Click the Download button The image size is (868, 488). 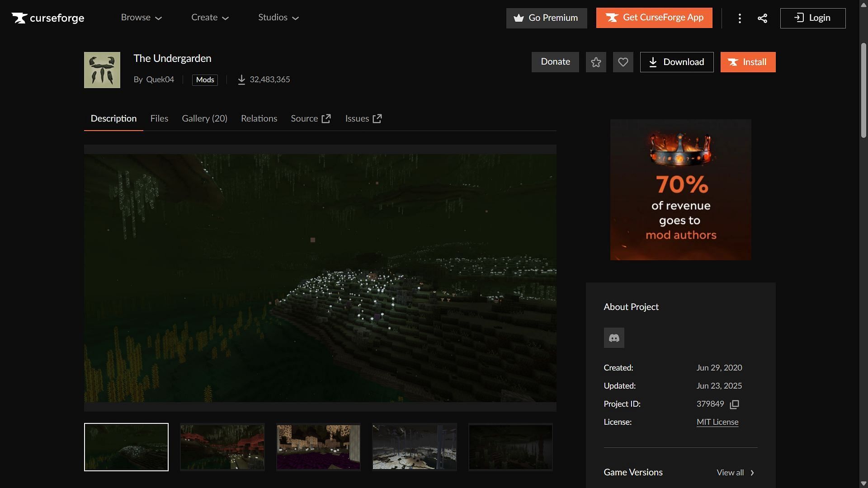tap(677, 62)
